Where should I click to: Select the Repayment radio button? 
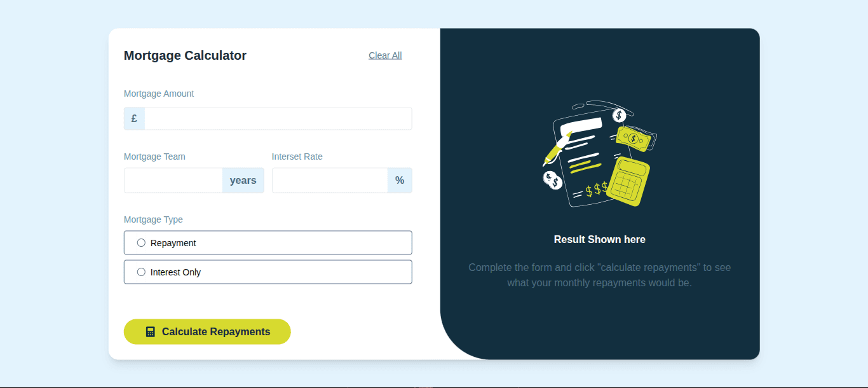pyautogui.click(x=141, y=243)
